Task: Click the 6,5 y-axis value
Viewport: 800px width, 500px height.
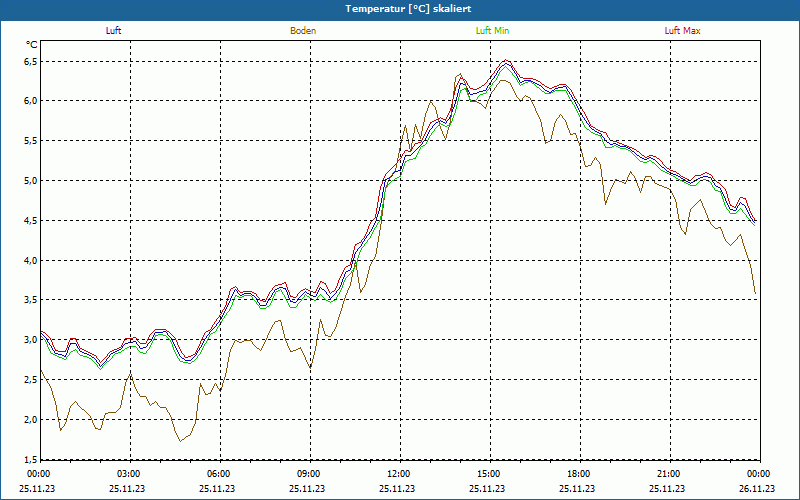Action: [x=30, y=61]
